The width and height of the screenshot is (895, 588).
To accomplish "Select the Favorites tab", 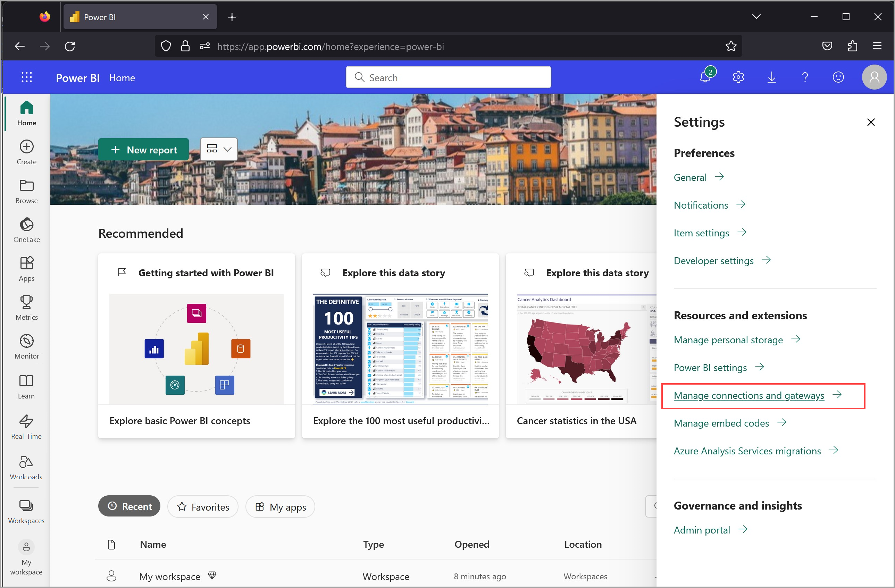I will coord(203,507).
